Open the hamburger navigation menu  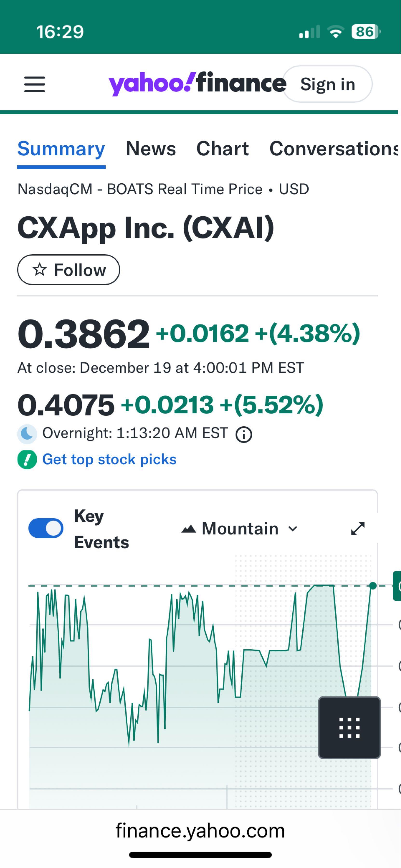point(34,84)
